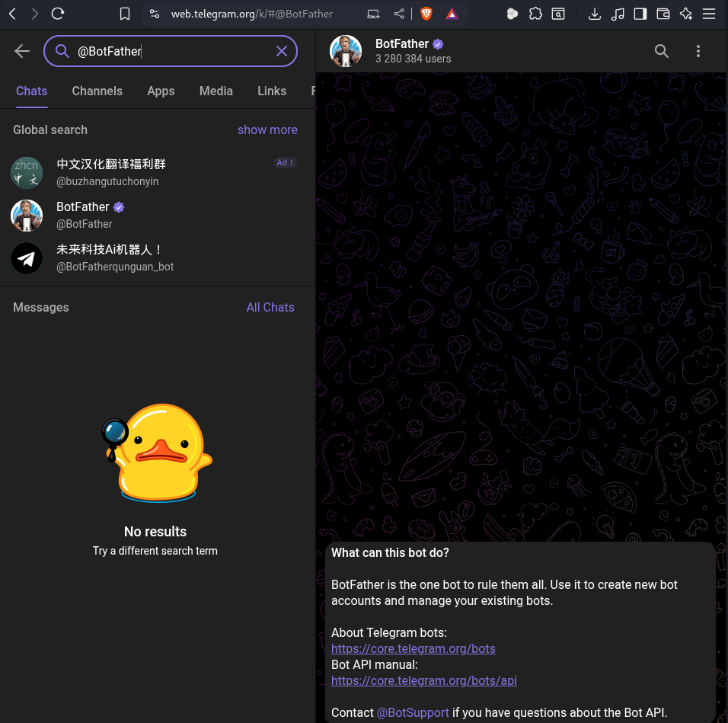Open the three-dot menu in chat header

698,51
